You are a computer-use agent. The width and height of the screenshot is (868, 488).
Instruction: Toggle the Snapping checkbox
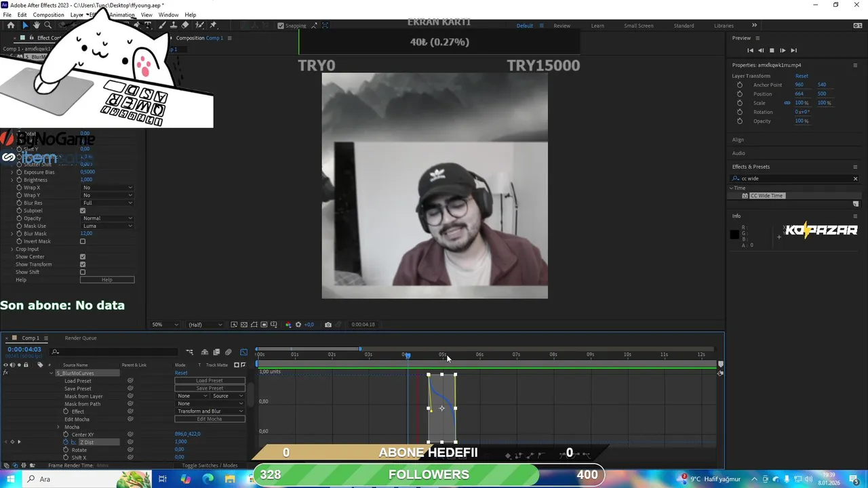pos(281,26)
